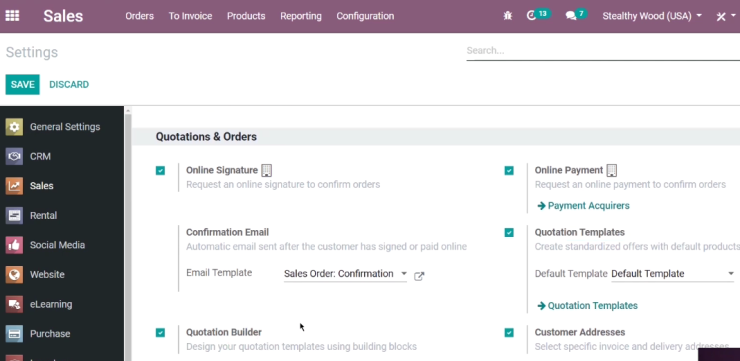Click the Customer Addresses label

point(580,332)
